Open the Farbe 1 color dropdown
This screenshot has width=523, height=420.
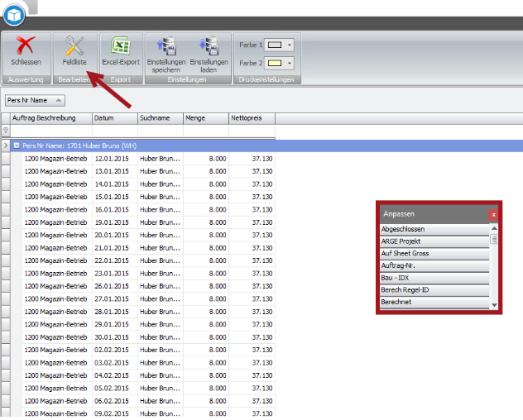point(290,45)
